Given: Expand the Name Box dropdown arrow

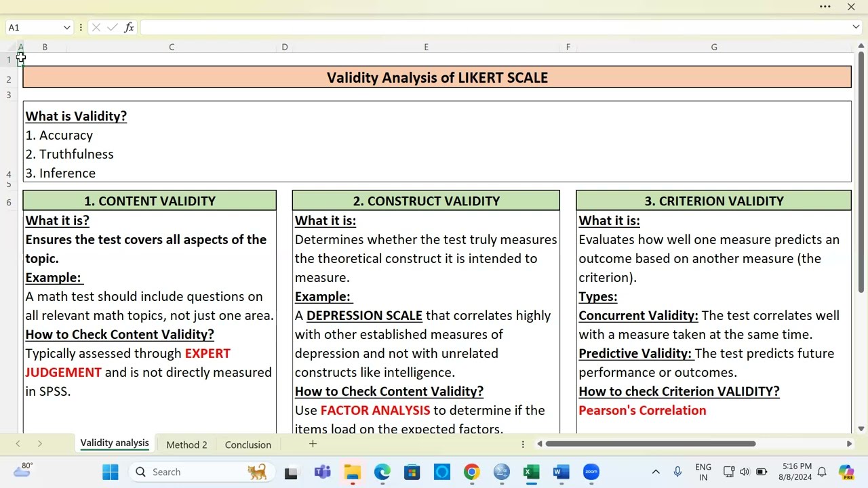Looking at the screenshot, I should tap(66, 27).
